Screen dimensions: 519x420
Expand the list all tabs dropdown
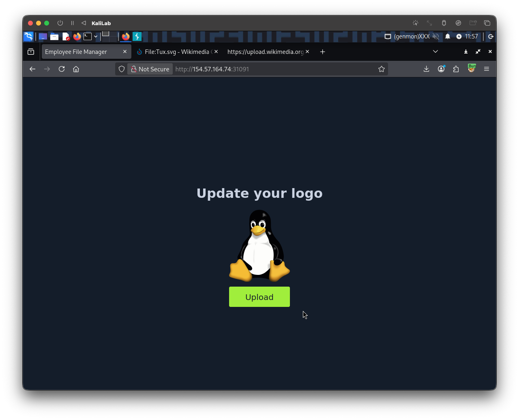point(435,51)
